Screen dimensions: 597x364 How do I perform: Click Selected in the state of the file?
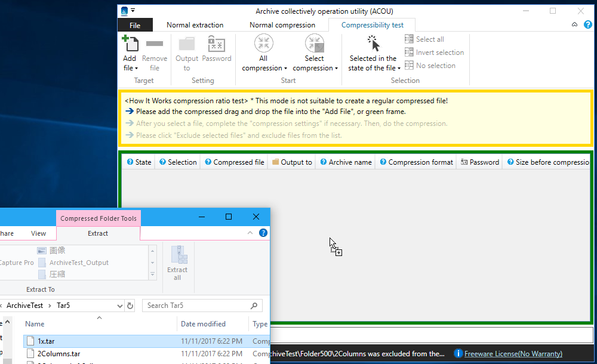click(x=373, y=63)
